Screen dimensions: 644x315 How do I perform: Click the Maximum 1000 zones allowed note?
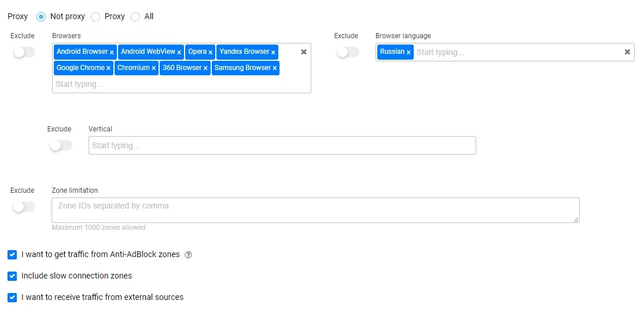coord(98,228)
